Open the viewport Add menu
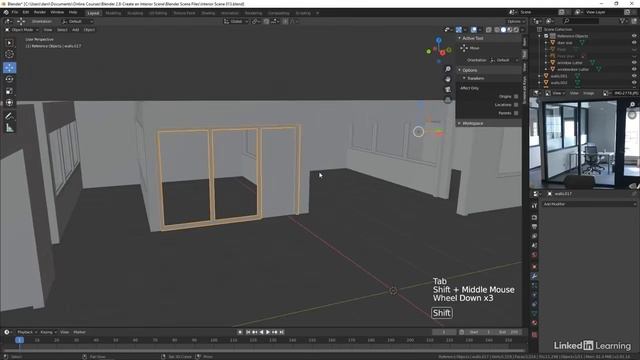Screen dimensions: 640x360 point(76,30)
